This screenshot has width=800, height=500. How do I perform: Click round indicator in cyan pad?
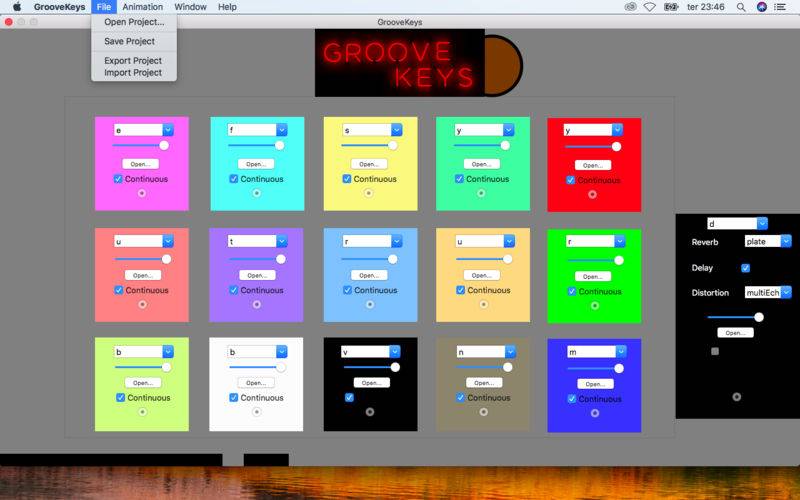pyautogui.click(x=257, y=193)
